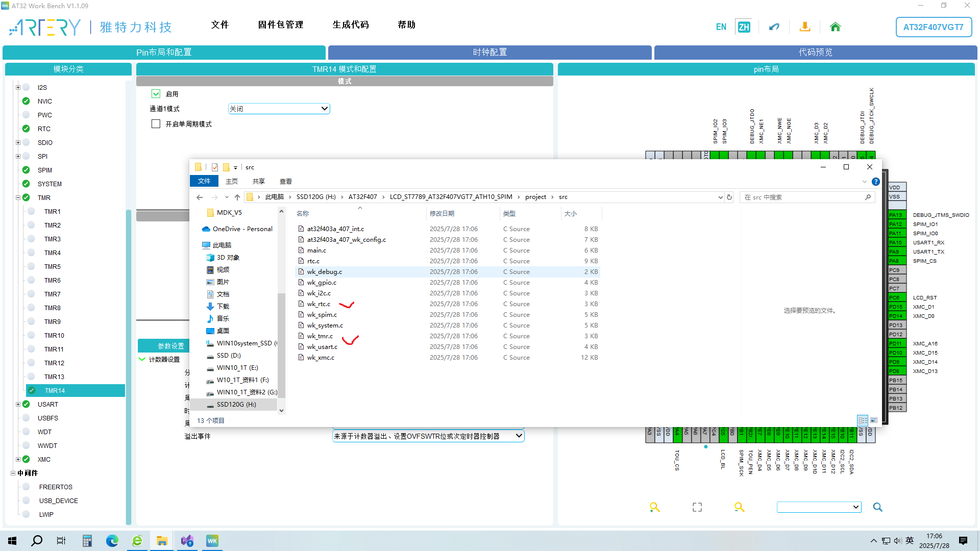The height and width of the screenshot is (551, 980).
Task: Open the 文件 menu in Work Bench
Action: tap(220, 24)
